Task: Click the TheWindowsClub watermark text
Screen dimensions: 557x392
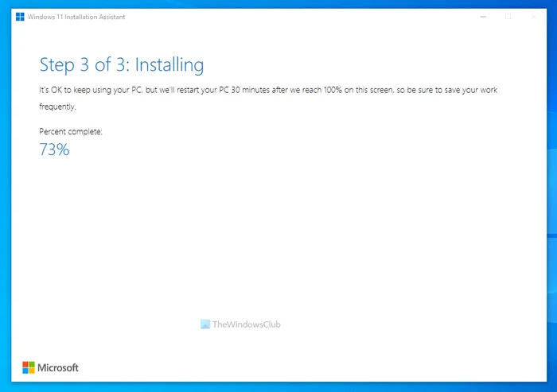Action: [246, 324]
